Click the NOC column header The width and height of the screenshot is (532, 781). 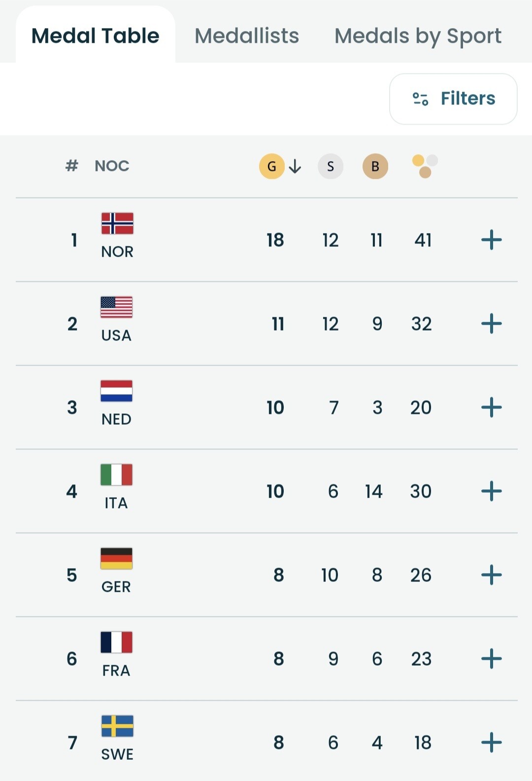(112, 166)
